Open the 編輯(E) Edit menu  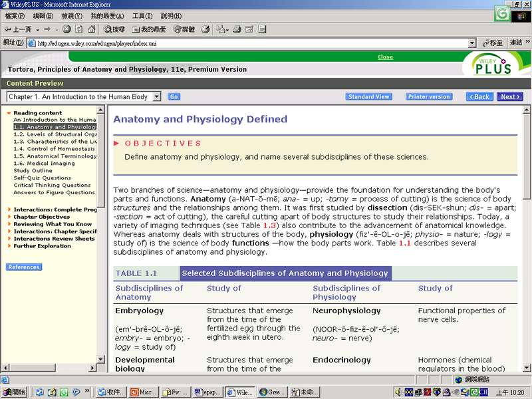pos(43,16)
